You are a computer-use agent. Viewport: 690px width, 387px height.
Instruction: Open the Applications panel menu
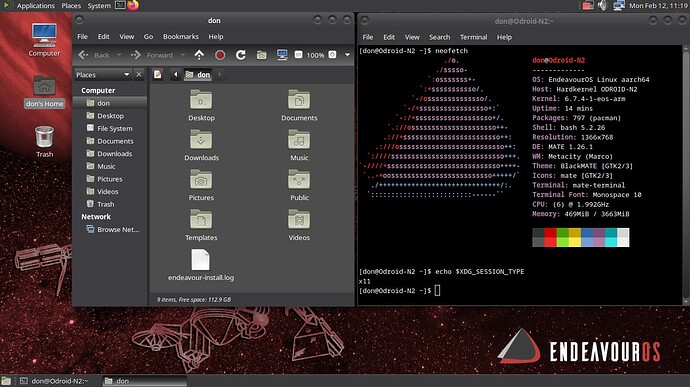click(35, 5)
